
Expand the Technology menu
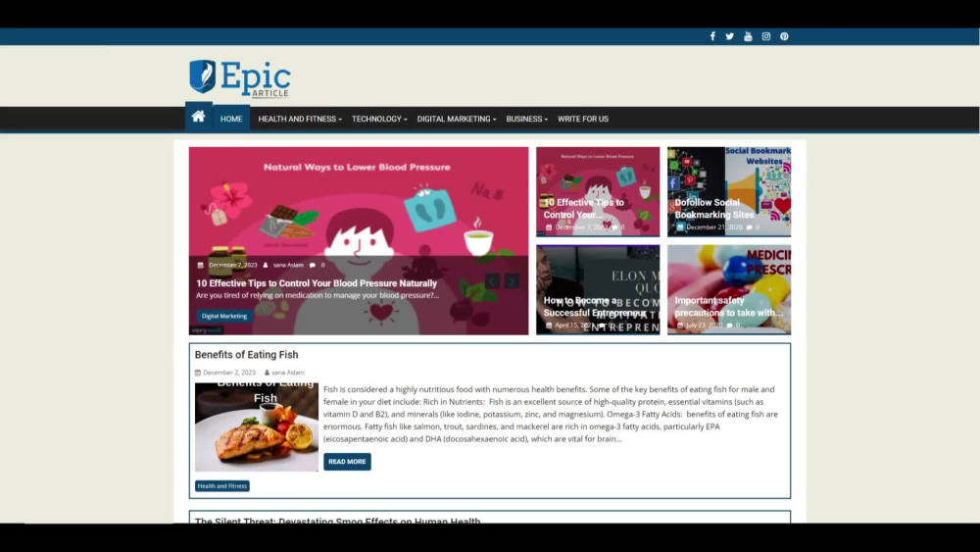378,119
